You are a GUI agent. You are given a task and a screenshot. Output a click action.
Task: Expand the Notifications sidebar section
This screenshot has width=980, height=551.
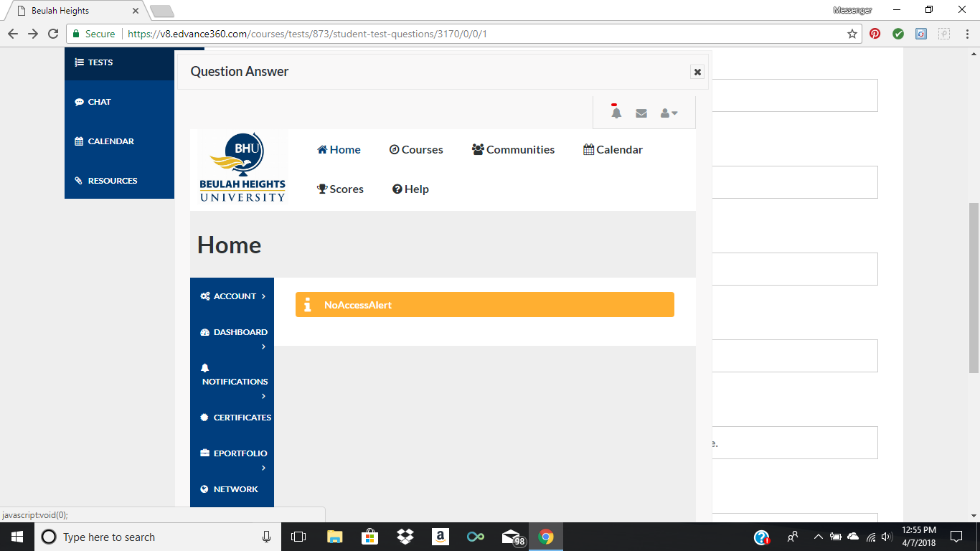(233, 381)
